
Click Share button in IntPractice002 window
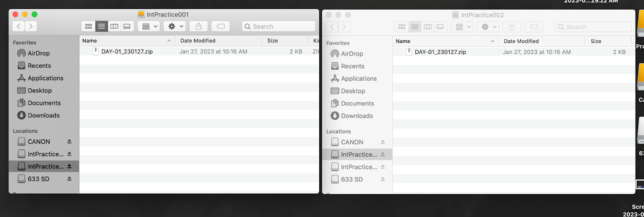[x=512, y=27]
